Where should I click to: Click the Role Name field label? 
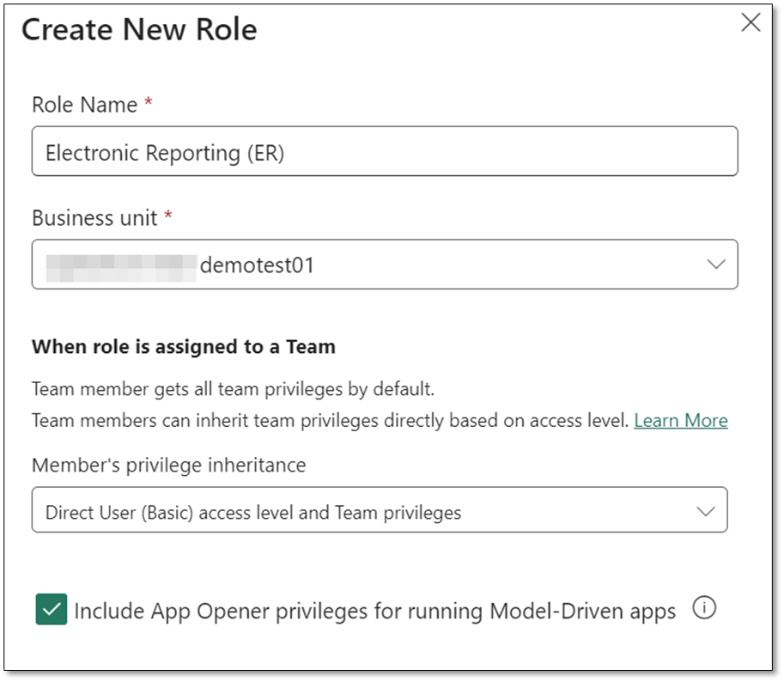(84, 105)
